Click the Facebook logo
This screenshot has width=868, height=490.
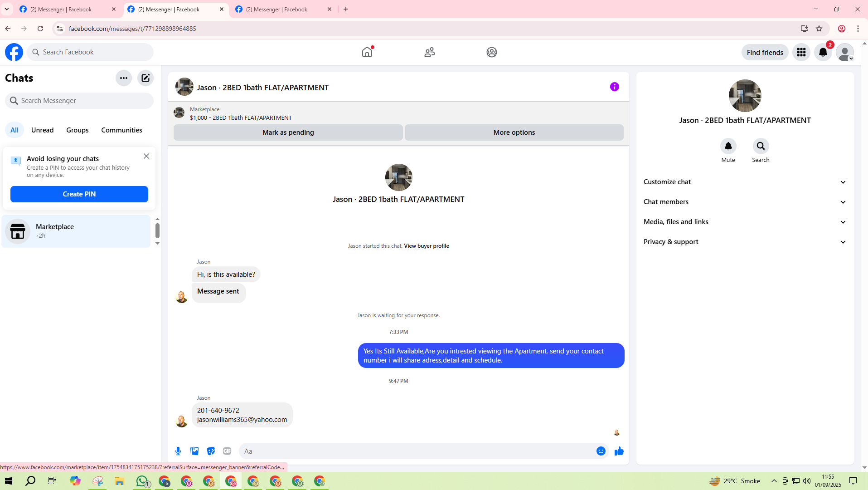[x=14, y=52]
